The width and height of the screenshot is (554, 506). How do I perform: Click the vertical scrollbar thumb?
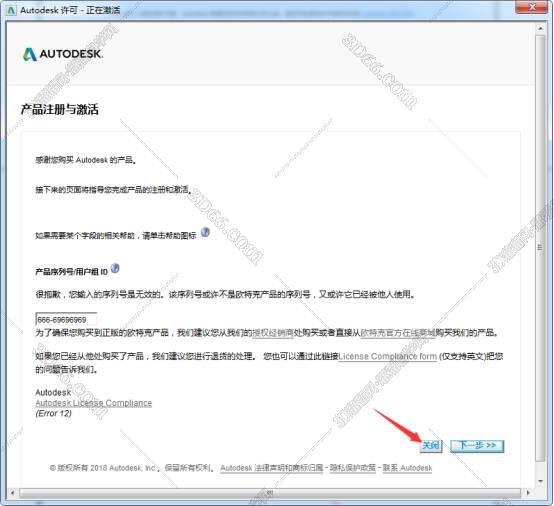[x=540, y=247]
